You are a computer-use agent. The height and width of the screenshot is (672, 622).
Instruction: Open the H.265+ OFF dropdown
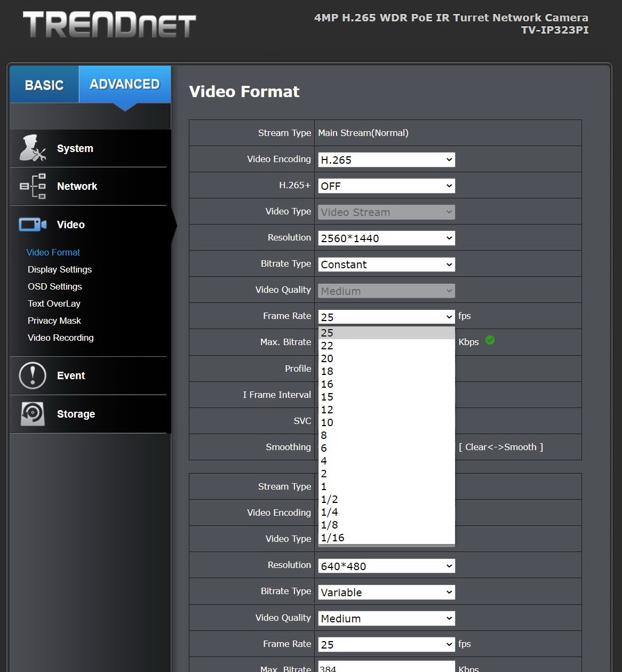[x=387, y=186]
